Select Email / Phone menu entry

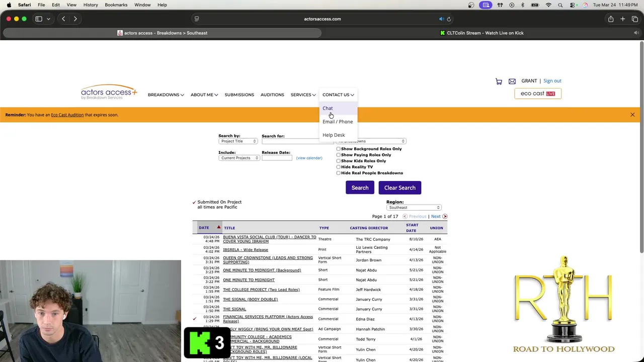point(338,122)
